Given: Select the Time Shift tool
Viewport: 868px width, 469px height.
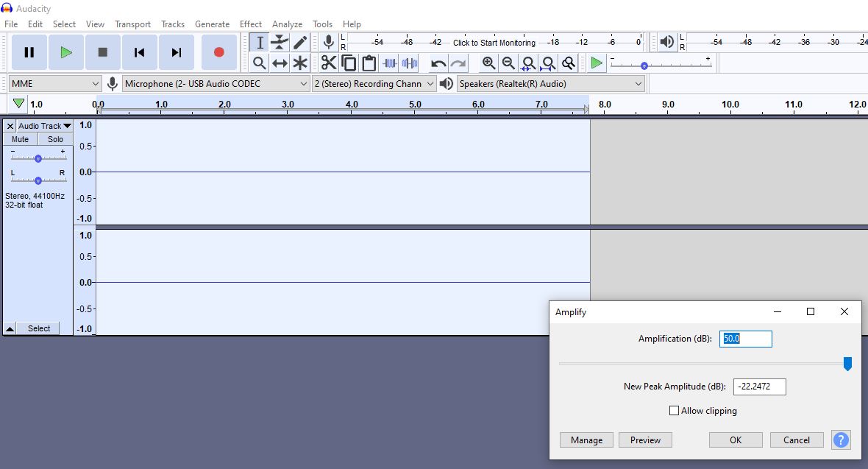Looking at the screenshot, I should click(280, 63).
